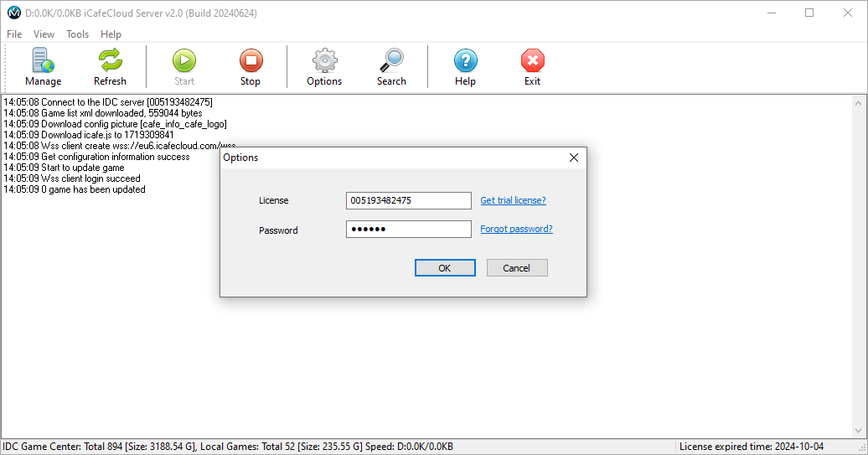Minimize the iCafeCloud Server window

point(772,13)
